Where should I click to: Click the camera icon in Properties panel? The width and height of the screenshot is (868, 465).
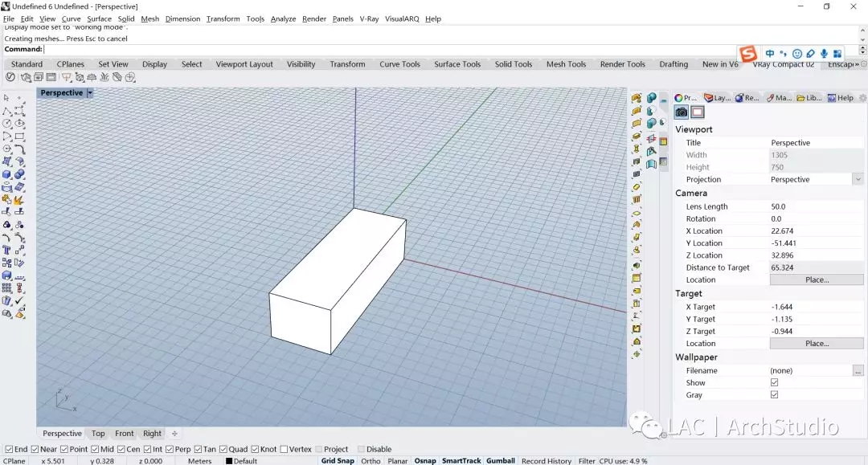tap(682, 112)
